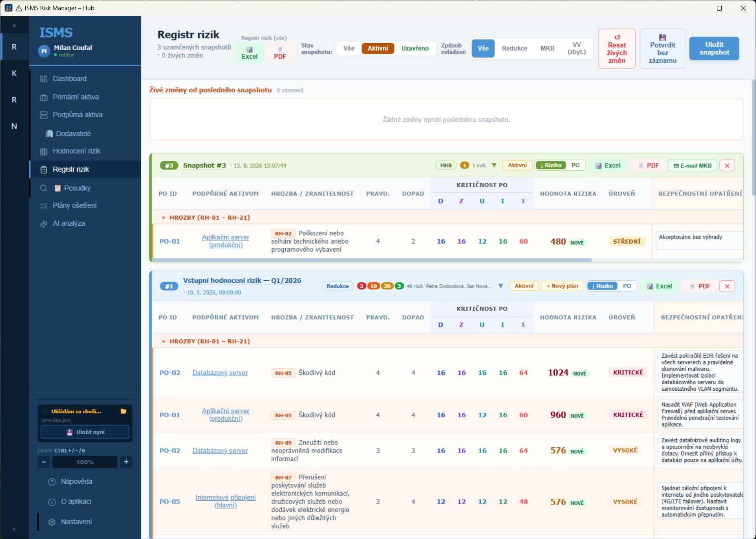The width and height of the screenshot is (756, 539).
Task: Click Snapshot #3 horizontal scrollbar
Action: click(x=372, y=260)
